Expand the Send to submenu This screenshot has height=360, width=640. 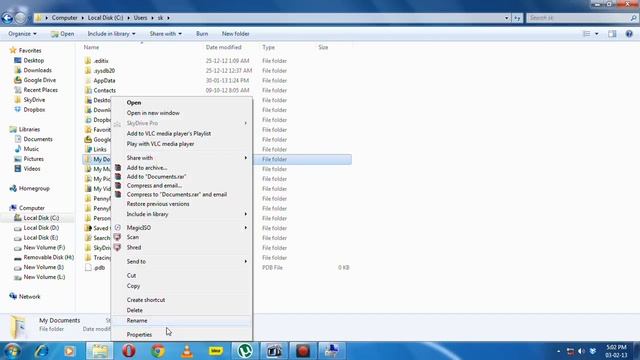[182, 262]
